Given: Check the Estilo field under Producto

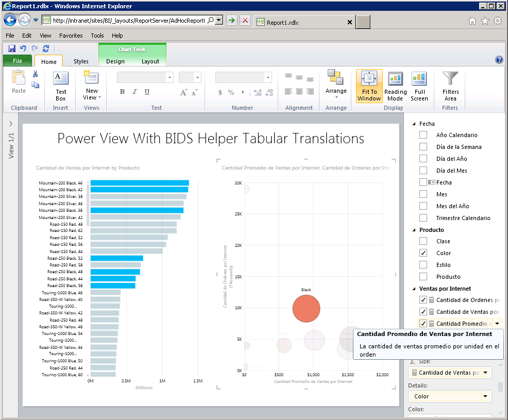Looking at the screenshot, I should tap(423, 264).
